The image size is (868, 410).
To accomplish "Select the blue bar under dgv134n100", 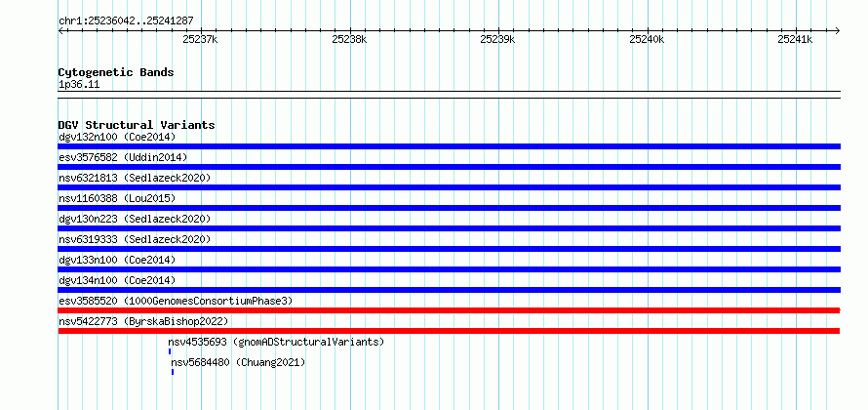I will [449, 290].
